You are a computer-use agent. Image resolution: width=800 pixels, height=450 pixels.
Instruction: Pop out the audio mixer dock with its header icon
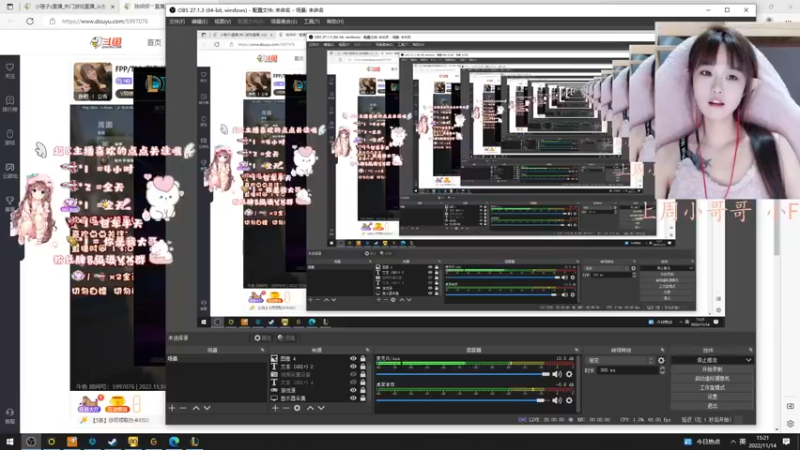pyautogui.click(x=577, y=350)
